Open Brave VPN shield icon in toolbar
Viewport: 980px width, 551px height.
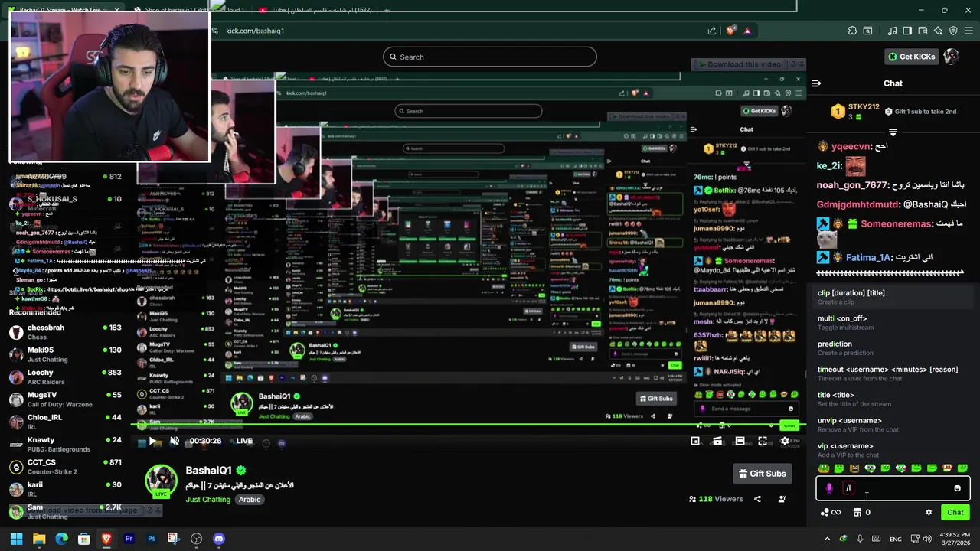953,31
